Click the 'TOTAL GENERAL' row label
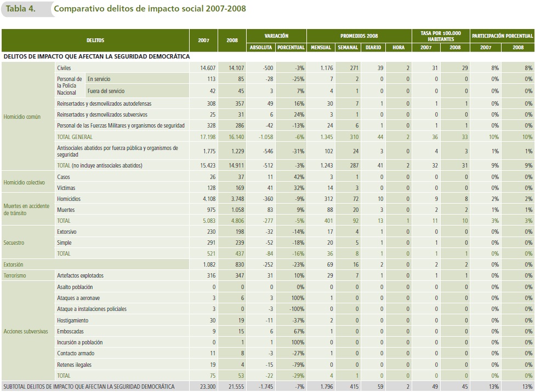 (75, 137)
